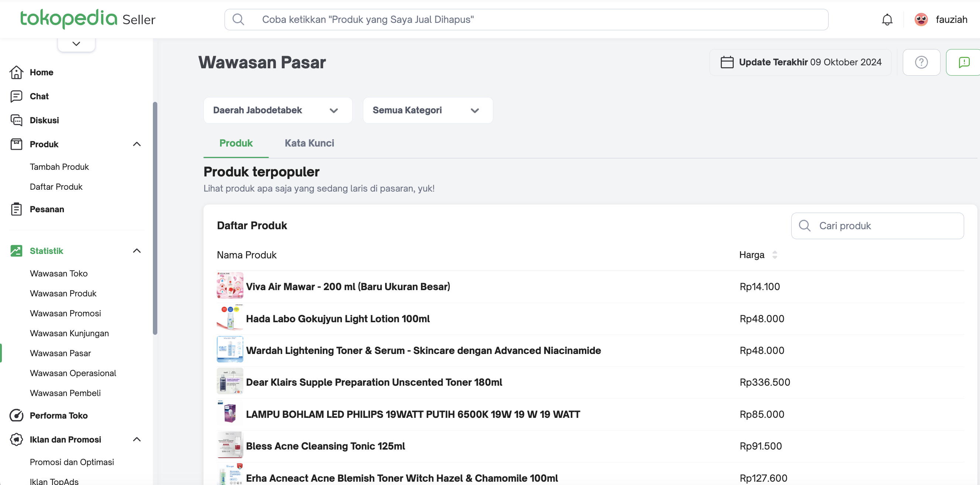Click the Pesanan order icon
The image size is (980, 485).
(x=16, y=209)
